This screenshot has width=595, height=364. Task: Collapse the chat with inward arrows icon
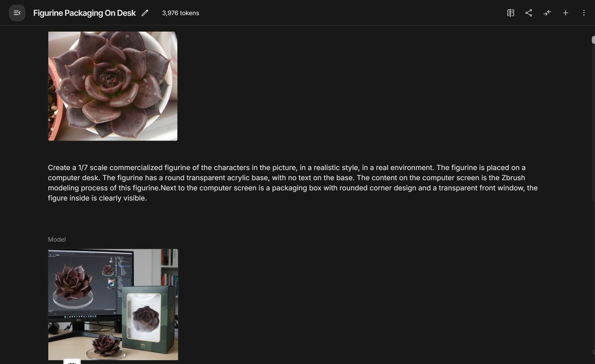click(547, 13)
